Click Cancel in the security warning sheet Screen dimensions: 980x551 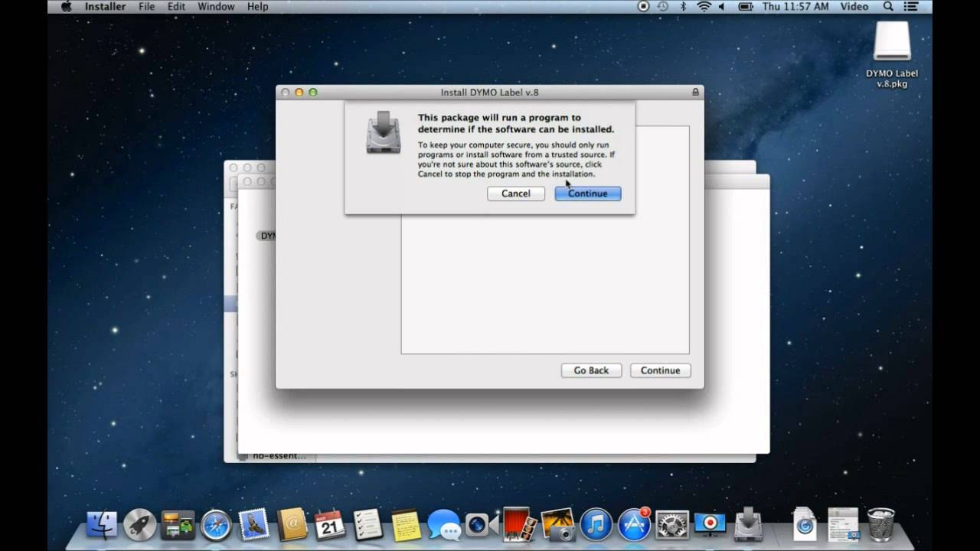pyautogui.click(x=515, y=194)
